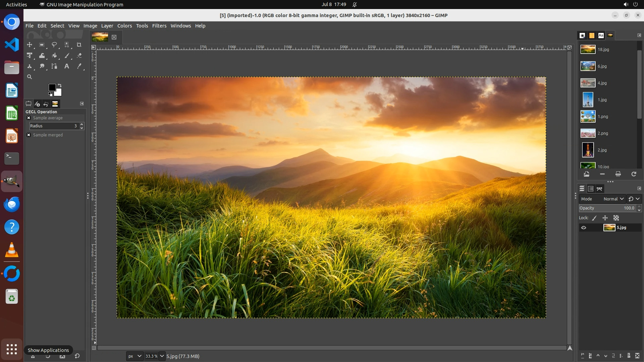The height and width of the screenshot is (362, 644).
Task: Open the 6.jpg thumbnail in document history
Action: tap(588, 66)
